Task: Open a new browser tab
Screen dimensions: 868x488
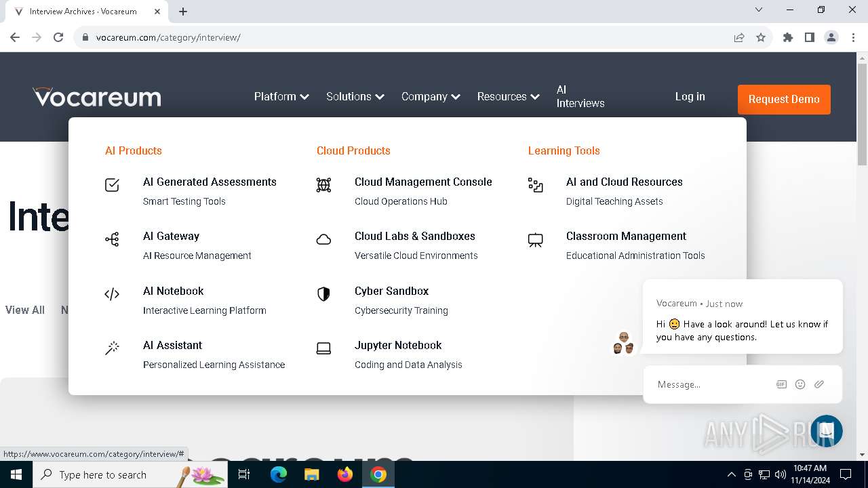Action: coord(183,11)
